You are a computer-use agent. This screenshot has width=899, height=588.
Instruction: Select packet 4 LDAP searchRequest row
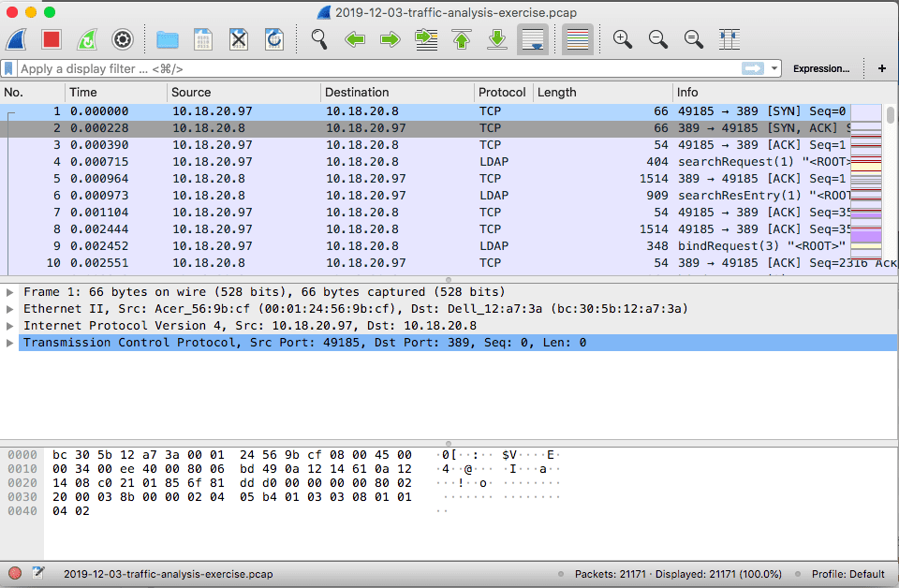tap(425, 162)
